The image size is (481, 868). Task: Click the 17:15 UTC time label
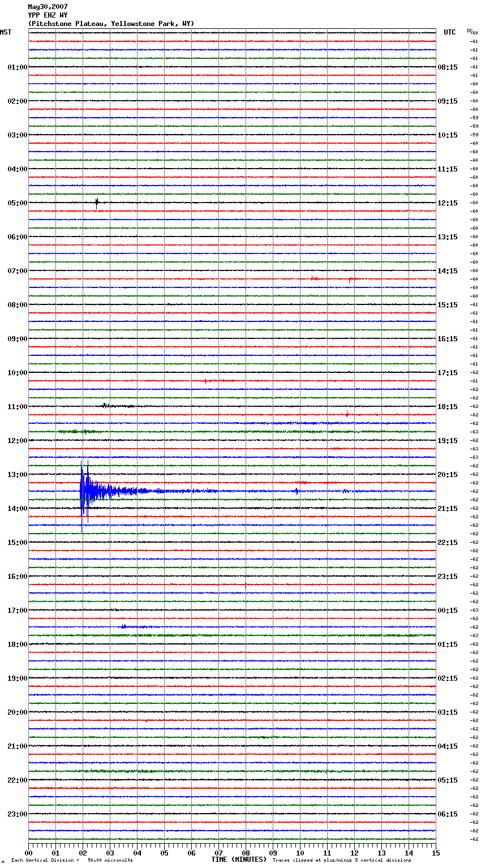click(448, 373)
